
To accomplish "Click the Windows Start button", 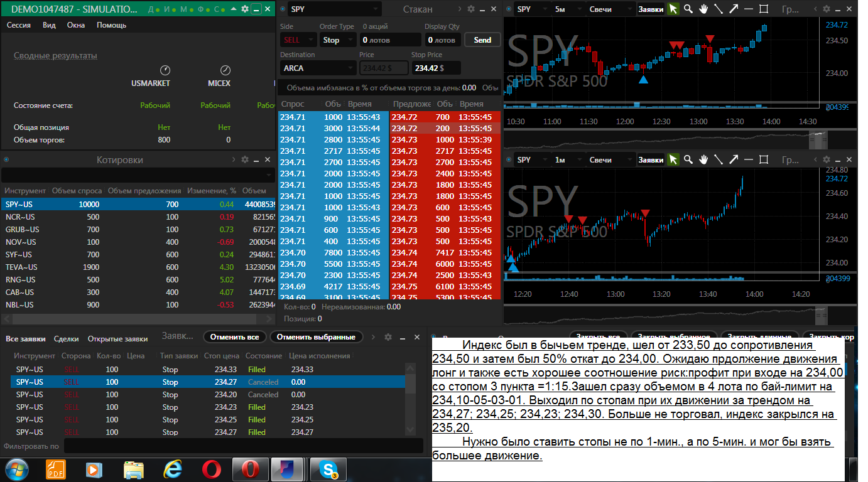I will pyautogui.click(x=17, y=469).
